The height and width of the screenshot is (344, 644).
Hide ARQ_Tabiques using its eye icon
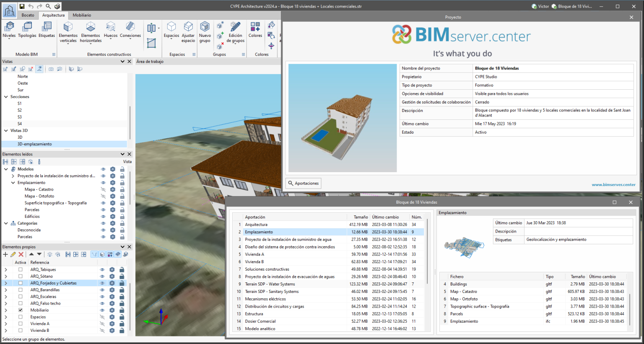coord(102,269)
